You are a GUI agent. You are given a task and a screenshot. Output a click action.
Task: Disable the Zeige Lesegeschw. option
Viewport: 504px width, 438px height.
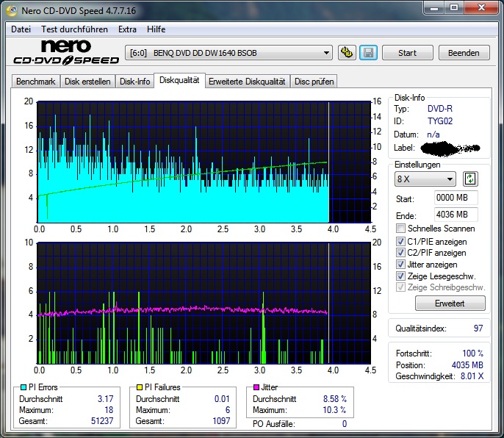click(x=400, y=276)
